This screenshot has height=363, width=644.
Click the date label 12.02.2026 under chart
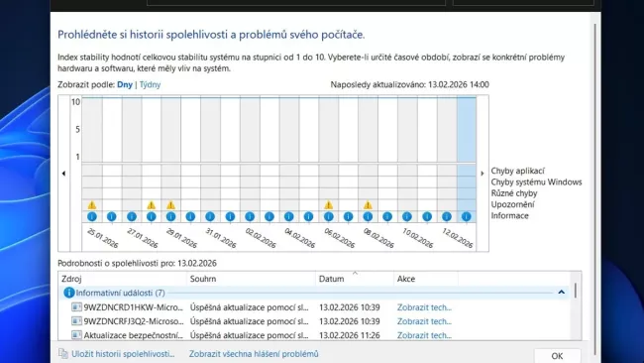[x=458, y=238]
